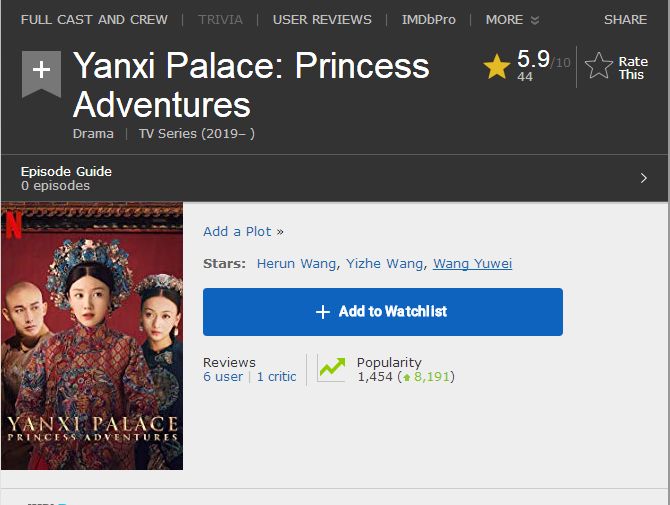Viewport: 670px width, 505px height.
Task: Click the SHARE option
Action: tap(625, 19)
